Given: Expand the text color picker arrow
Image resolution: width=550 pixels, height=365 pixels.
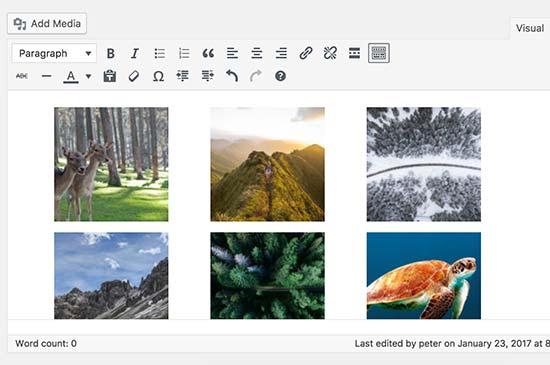Looking at the screenshot, I should pyautogui.click(x=88, y=76).
